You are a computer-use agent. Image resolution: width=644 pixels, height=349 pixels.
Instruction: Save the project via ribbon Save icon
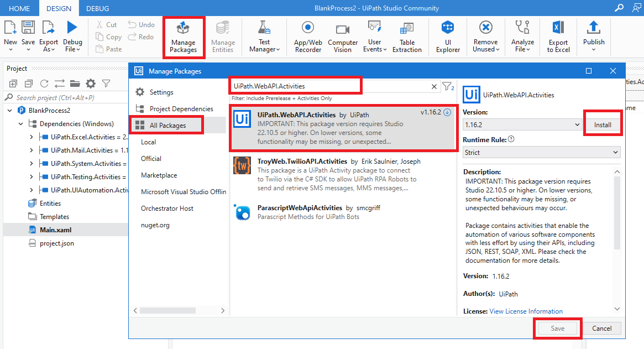(x=28, y=28)
